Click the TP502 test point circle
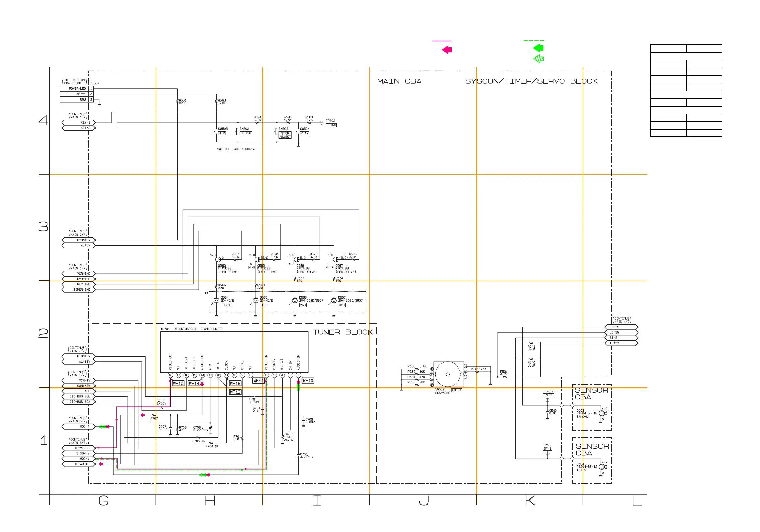 (321, 123)
